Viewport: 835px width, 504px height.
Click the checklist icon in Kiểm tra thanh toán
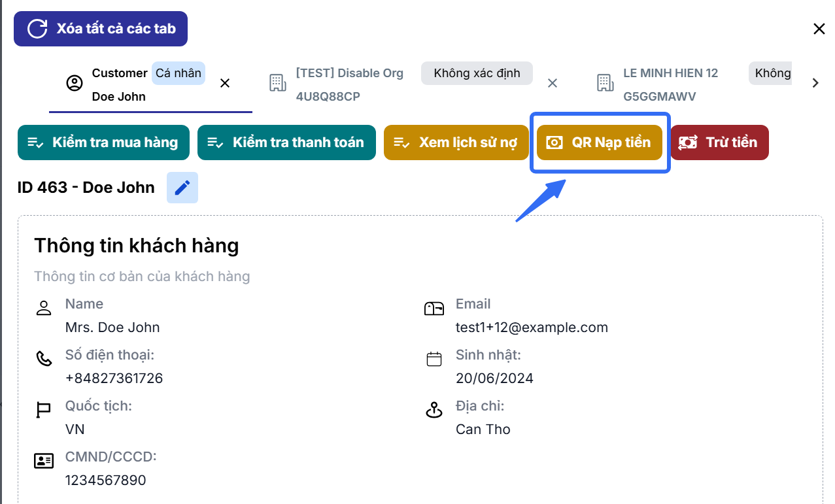click(215, 143)
